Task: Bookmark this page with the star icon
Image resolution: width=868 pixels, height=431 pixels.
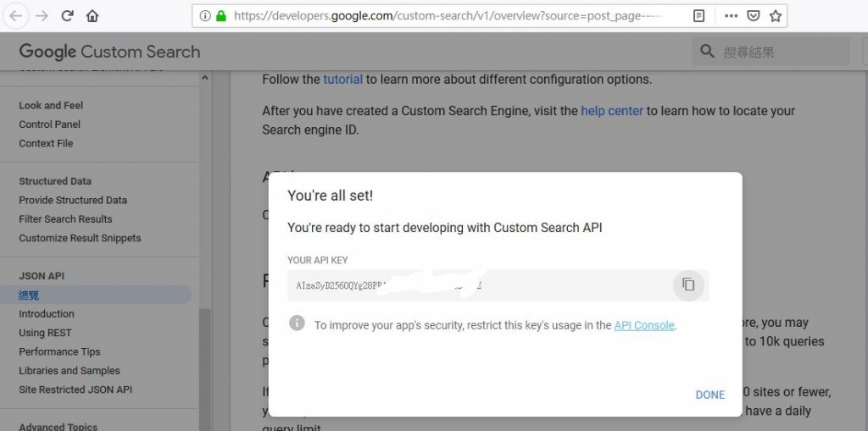Action: tap(775, 15)
